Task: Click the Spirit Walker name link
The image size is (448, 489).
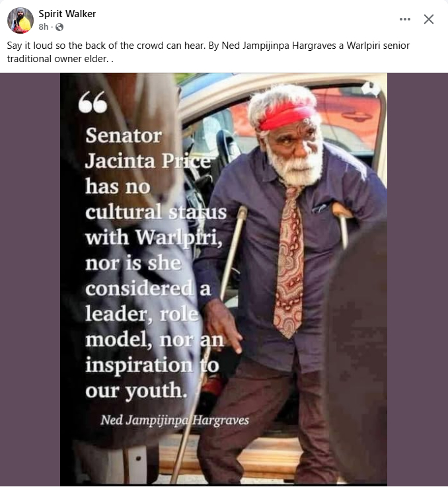Action: coord(67,14)
